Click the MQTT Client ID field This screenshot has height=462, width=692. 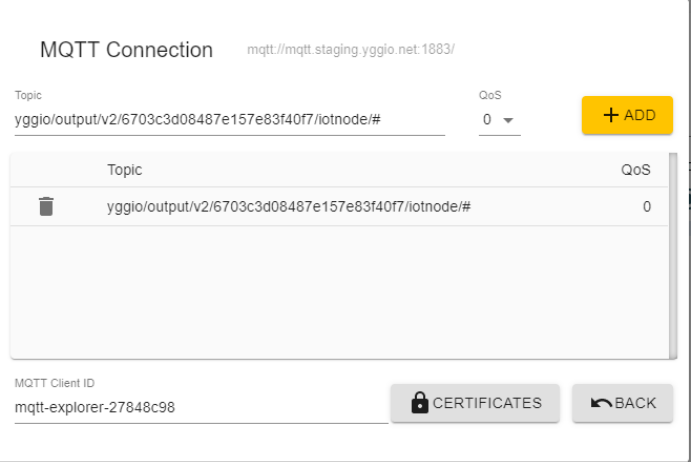tap(200, 407)
